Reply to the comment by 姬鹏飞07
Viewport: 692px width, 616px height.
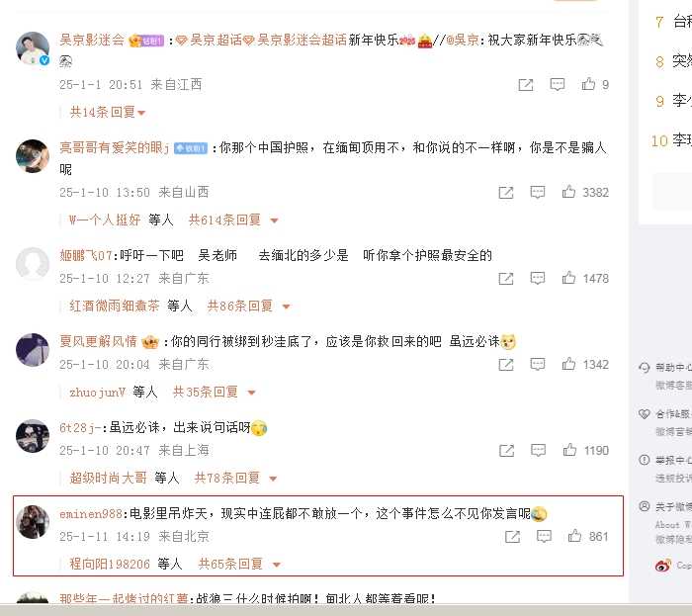click(538, 278)
